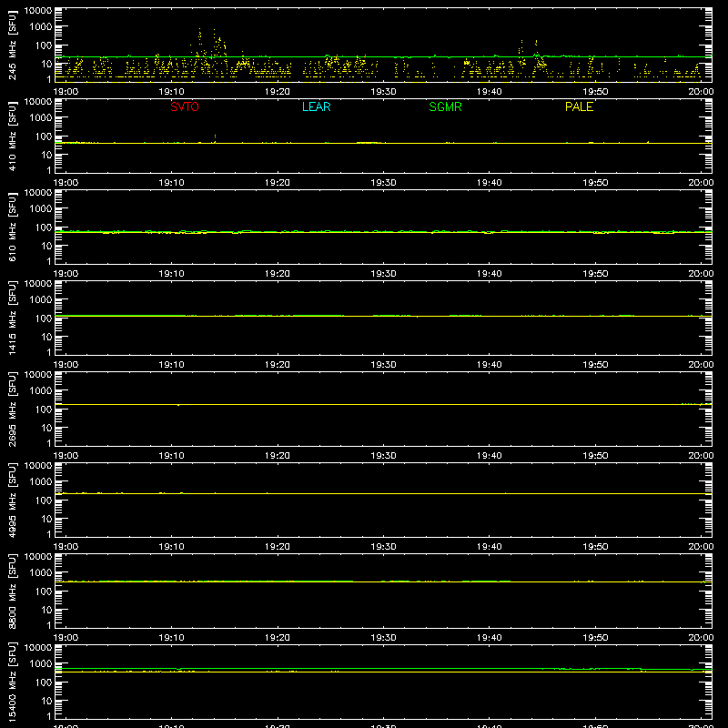Click 19:30 time label below 245 MHz plot
This screenshot has height=728, width=728.
(x=383, y=92)
